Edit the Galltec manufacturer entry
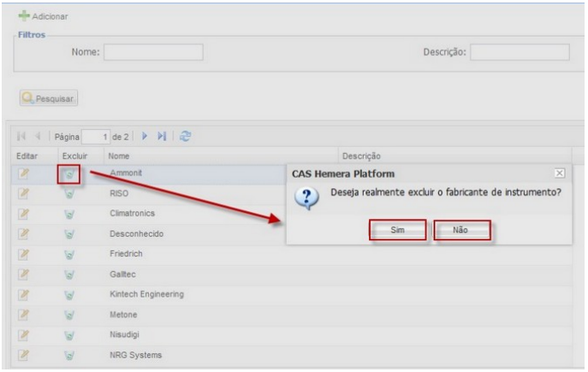 (25, 274)
